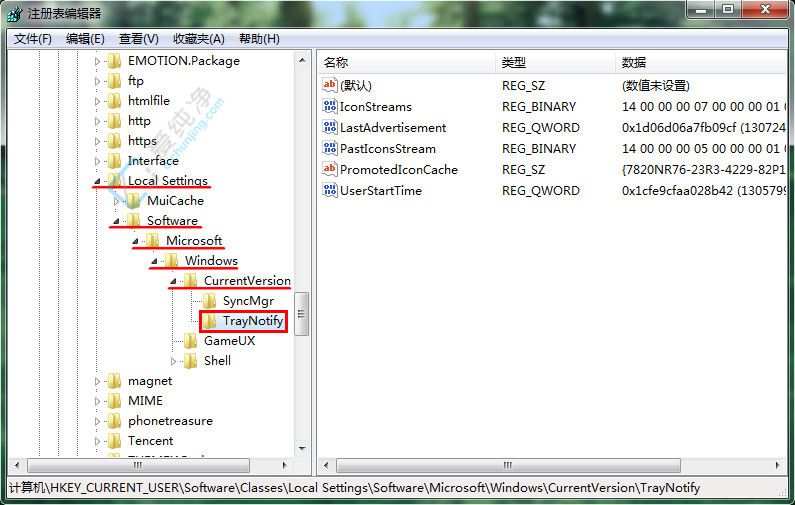Click the down arrow of tree scrollbar
795x505 pixels.
pyautogui.click(x=302, y=448)
